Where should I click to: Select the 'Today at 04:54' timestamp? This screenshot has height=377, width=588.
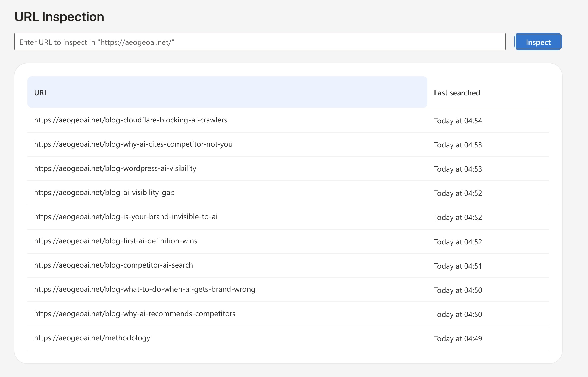[458, 121]
